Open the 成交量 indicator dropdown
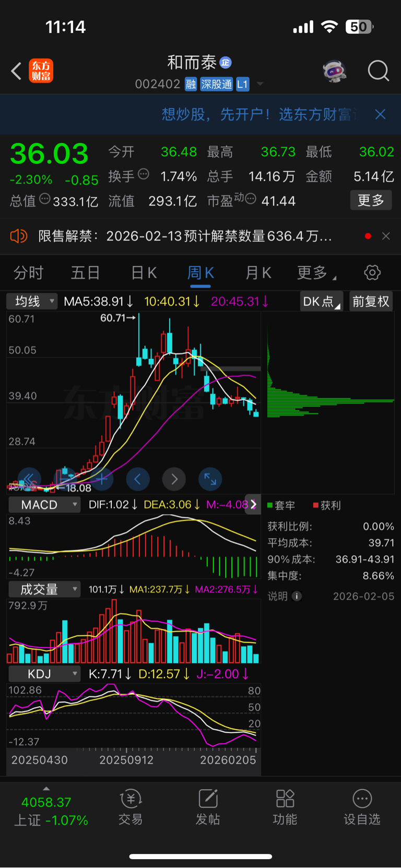Viewport: 401px width, 868px height. [44, 589]
